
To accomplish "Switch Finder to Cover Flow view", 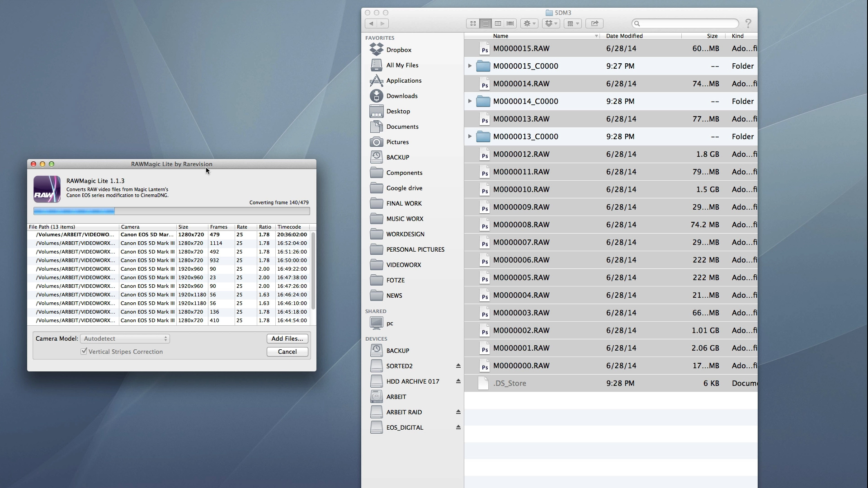I will [510, 23].
